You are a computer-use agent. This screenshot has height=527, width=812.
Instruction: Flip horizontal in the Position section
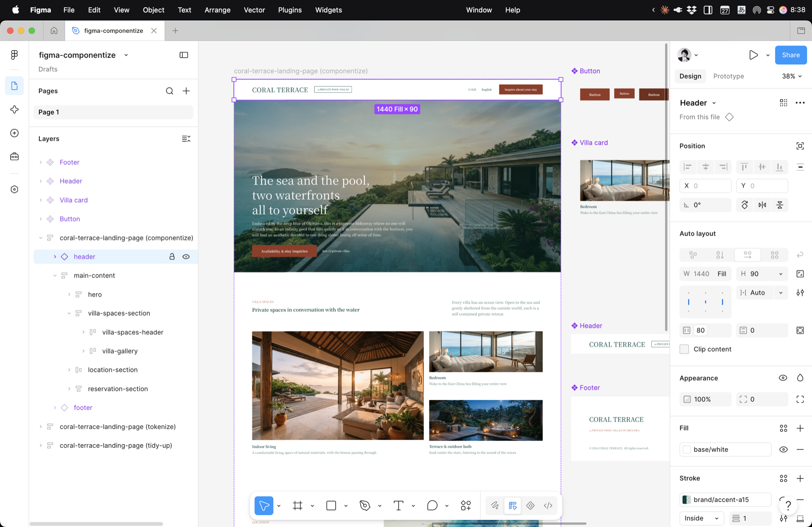click(762, 205)
